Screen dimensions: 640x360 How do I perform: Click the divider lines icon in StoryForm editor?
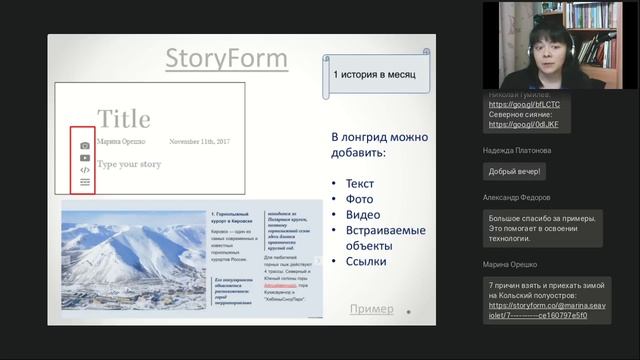tap(85, 182)
